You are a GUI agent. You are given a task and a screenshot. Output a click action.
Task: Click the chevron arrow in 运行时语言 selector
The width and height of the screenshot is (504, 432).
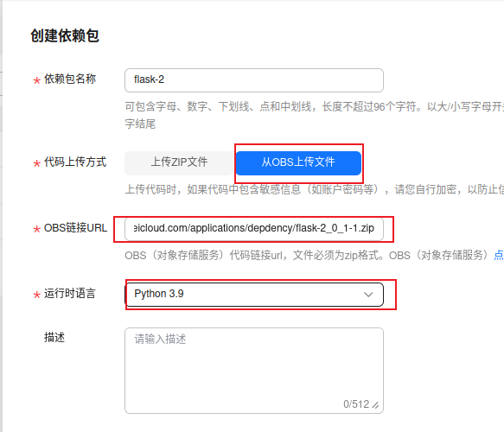pyautogui.click(x=368, y=295)
